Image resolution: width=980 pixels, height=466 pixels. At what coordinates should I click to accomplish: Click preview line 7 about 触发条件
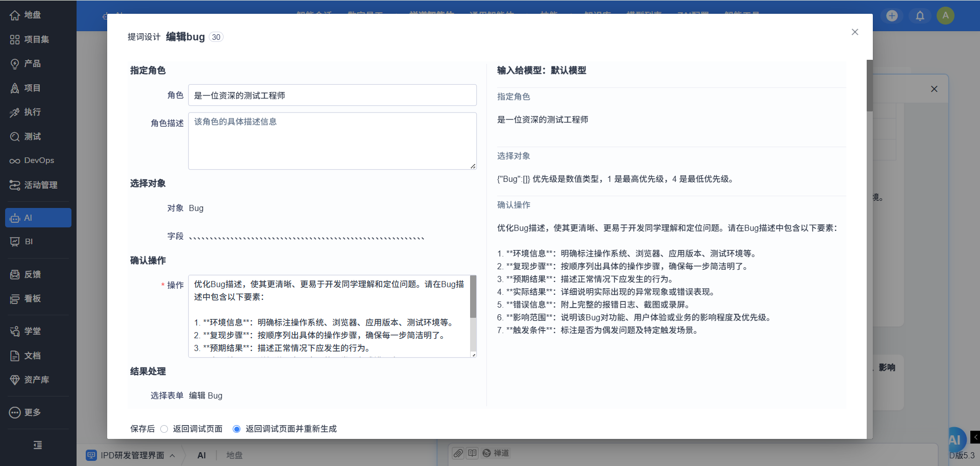599,330
